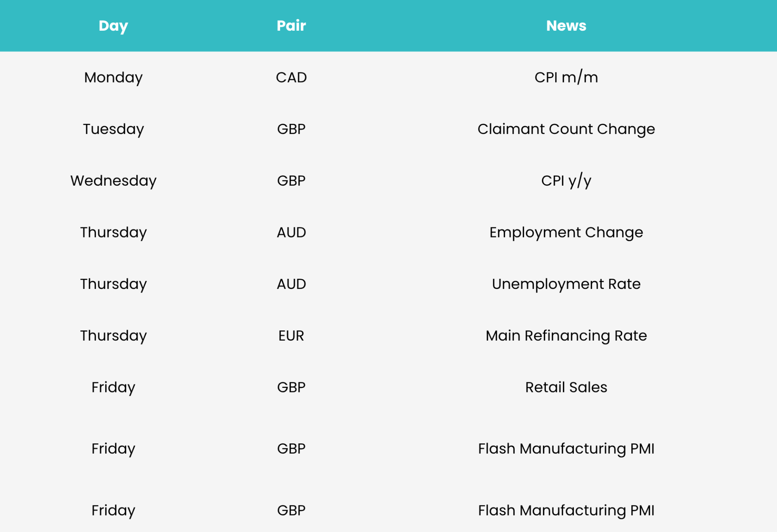This screenshot has height=532, width=777.
Task: Click the Retail Sales news entry
Action: coord(566,387)
